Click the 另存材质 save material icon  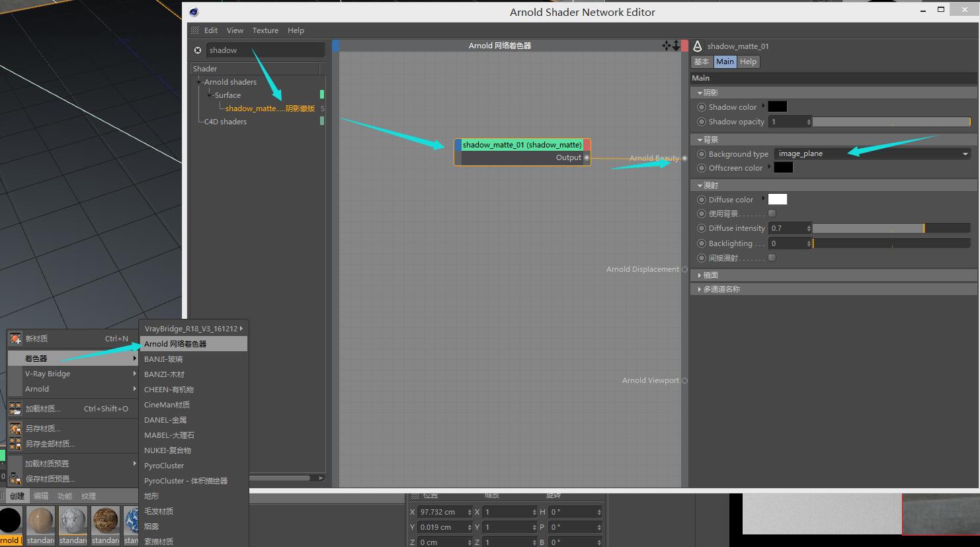coord(15,429)
